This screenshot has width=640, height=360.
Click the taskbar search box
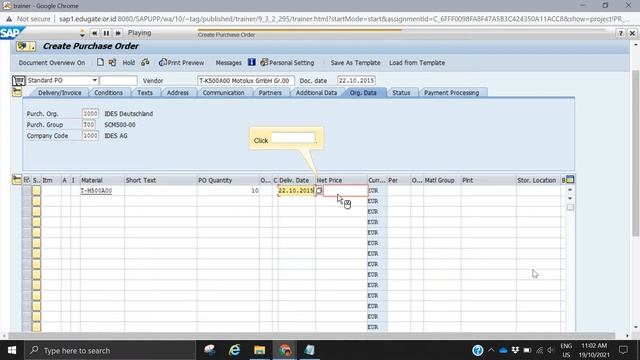coord(110,350)
